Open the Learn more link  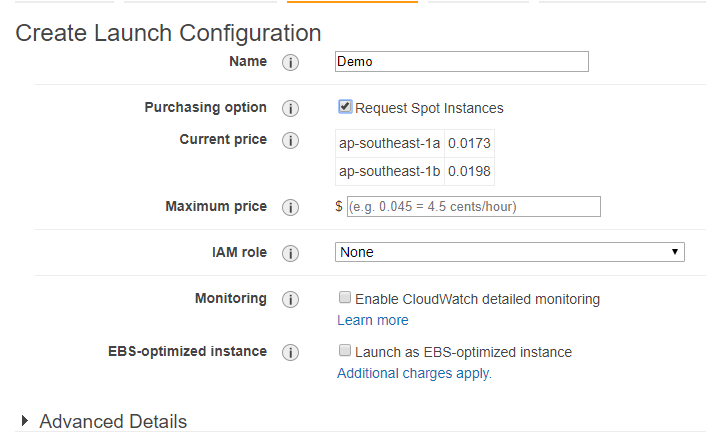click(x=373, y=320)
